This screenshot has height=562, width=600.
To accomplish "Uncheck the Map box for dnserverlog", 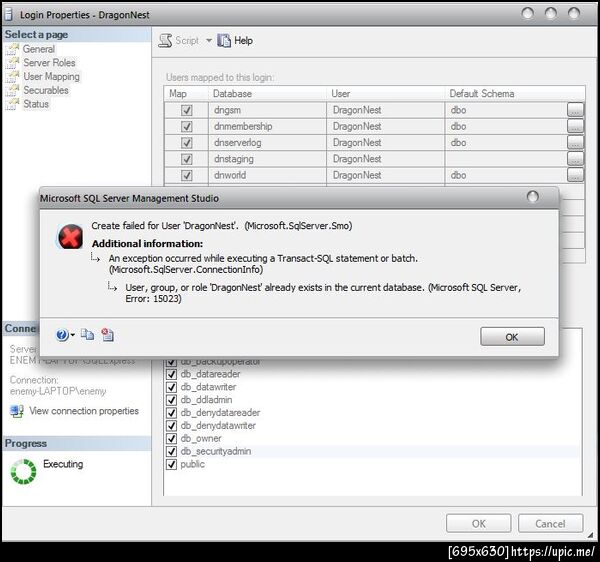I will click(x=186, y=143).
